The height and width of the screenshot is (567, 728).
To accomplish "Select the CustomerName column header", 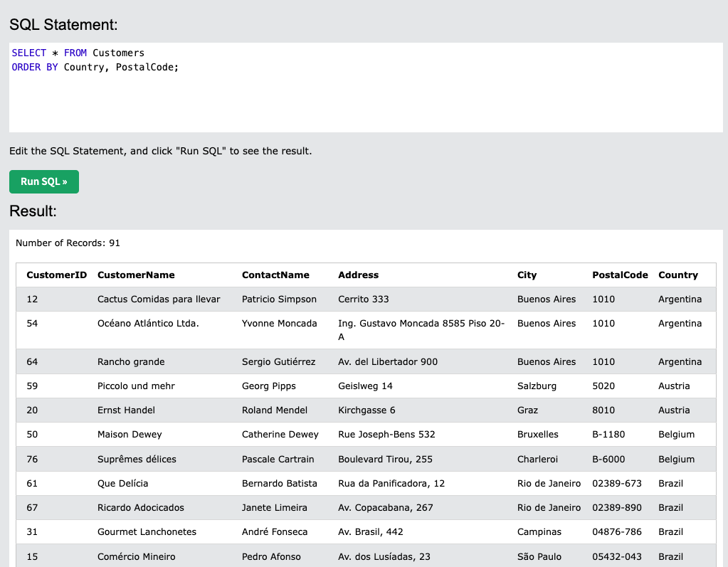I will (x=136, y=275).
